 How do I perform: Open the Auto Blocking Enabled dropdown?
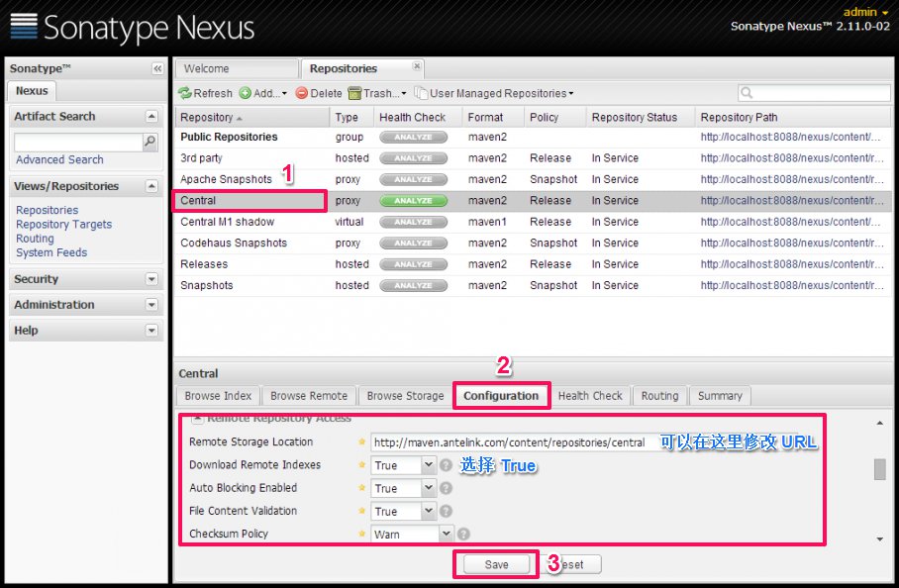(x=429, y=488)
